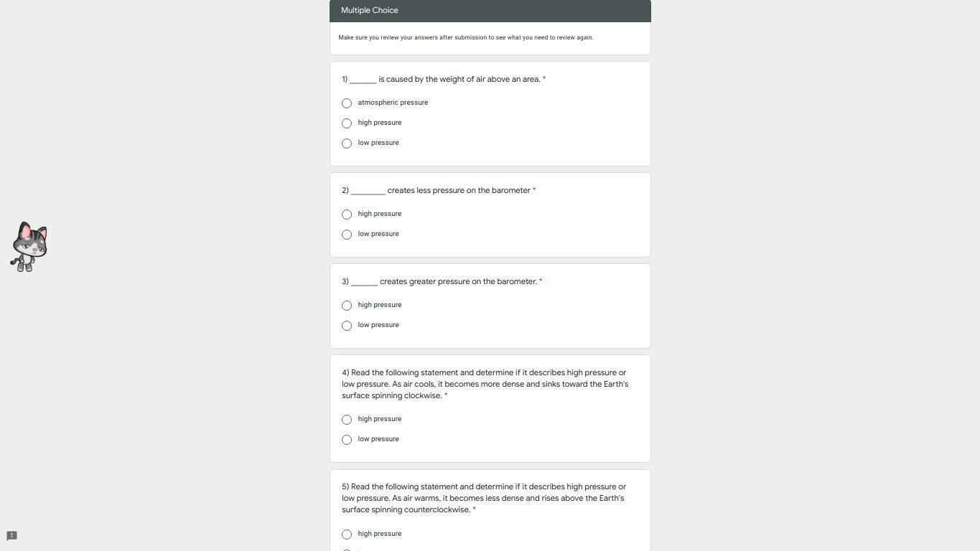Click question 5 statement about air warming
980x551 pixels.
pyautogui.click(x=483, y=498)
